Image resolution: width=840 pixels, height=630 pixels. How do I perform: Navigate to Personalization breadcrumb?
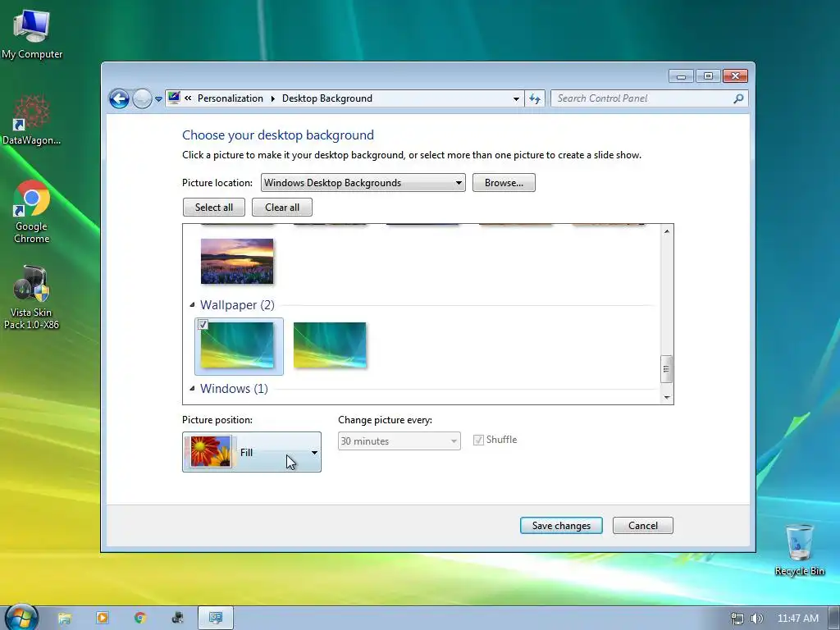(x=231, y=98)
